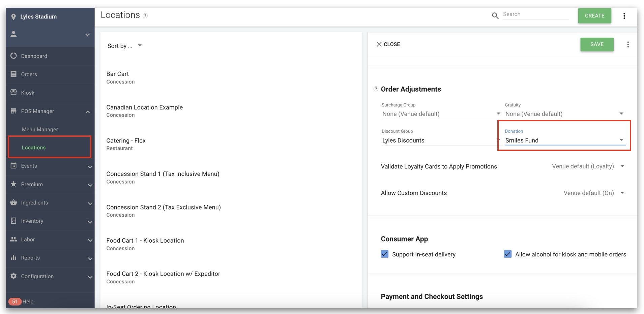Click the 51 notifications badge
The width and height of the screenshot is (644, 314).
[x=15, y=302]
